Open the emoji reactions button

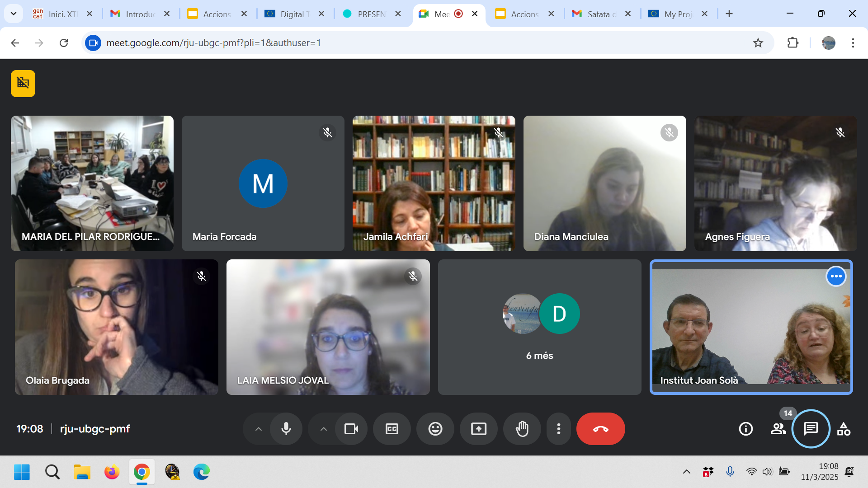435,429
